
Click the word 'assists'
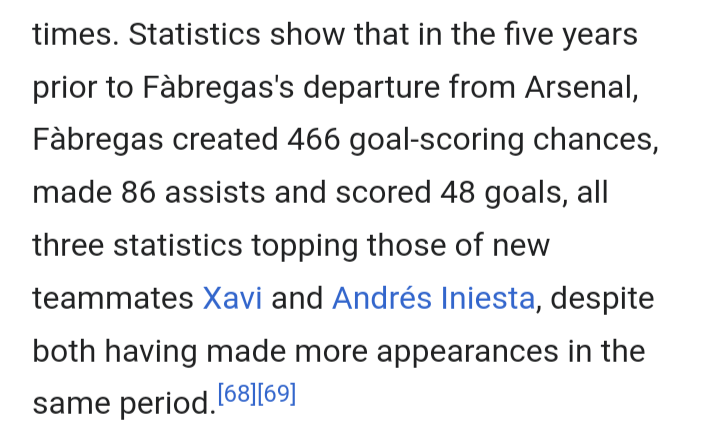[215, 192]
